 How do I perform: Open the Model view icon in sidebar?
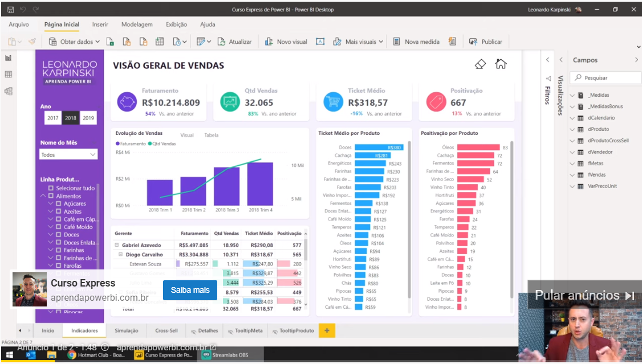8,91
